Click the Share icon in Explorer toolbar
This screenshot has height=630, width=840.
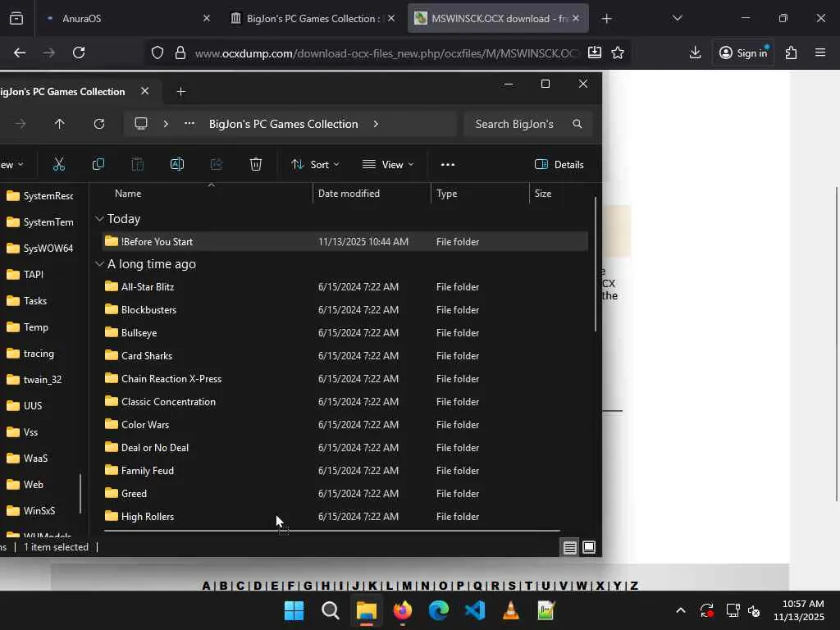point(217,164)
